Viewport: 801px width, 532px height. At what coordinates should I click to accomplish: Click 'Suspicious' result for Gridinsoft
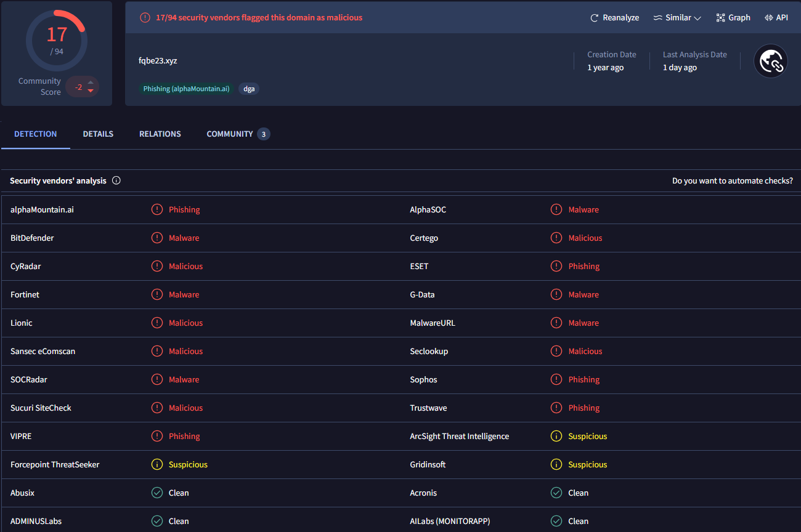(x=588, y=464)
